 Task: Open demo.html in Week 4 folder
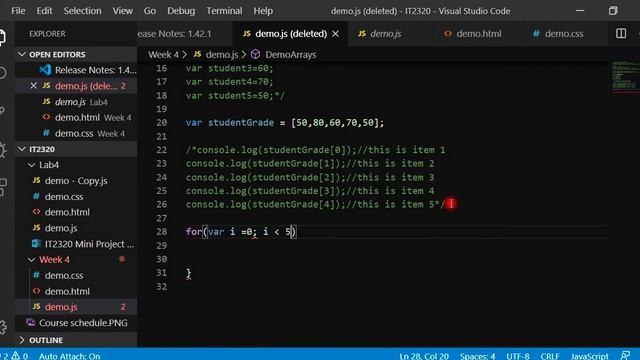(x=76, y=291)
